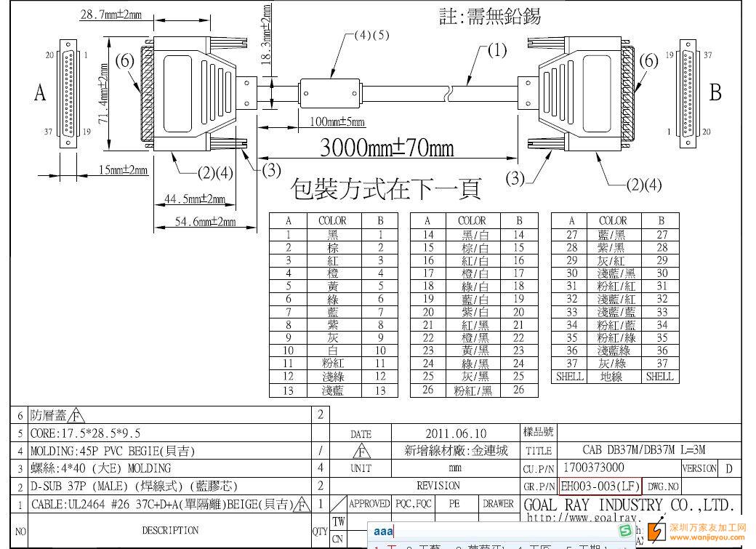The width and height of the screenshot is (756, 549).
Task: Click the revision triangle ending the CABLE row
Action: pos(302,505)
